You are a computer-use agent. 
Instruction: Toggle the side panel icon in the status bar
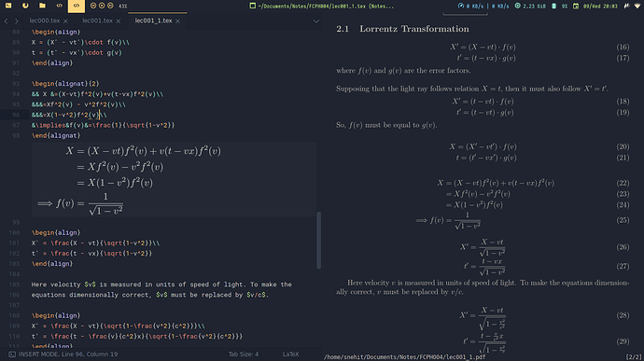tap(12, 354)
